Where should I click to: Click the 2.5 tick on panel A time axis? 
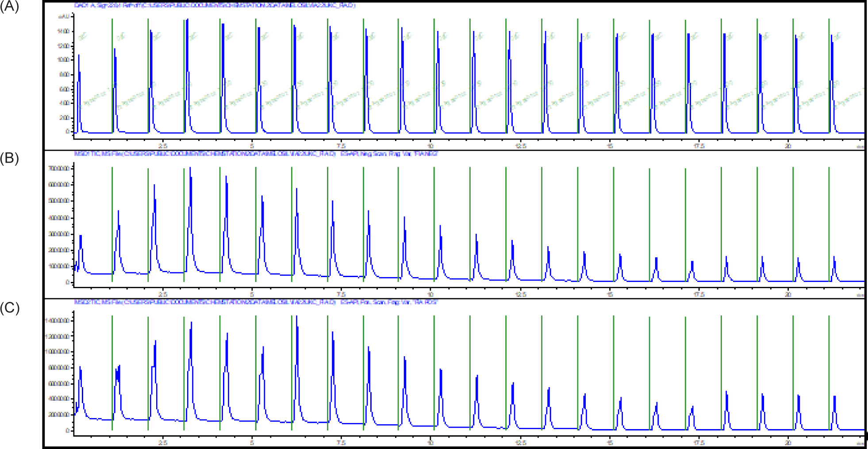(x=162, y=146)
